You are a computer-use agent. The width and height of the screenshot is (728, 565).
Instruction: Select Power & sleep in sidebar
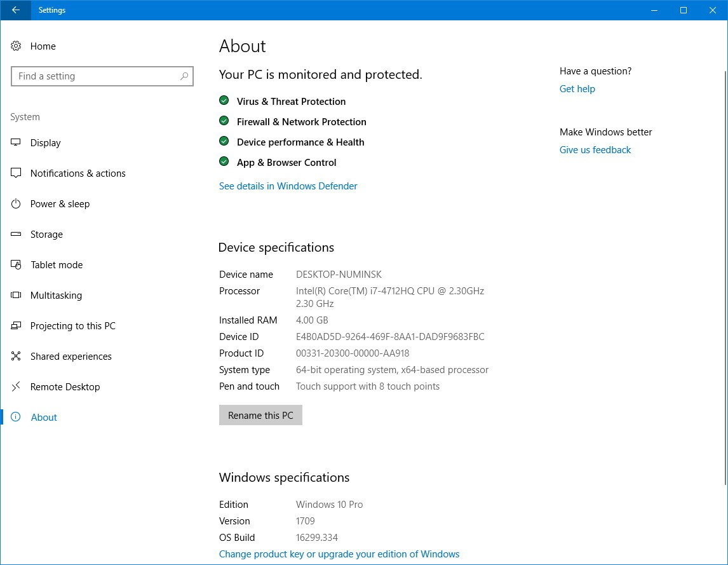point(60,204)
